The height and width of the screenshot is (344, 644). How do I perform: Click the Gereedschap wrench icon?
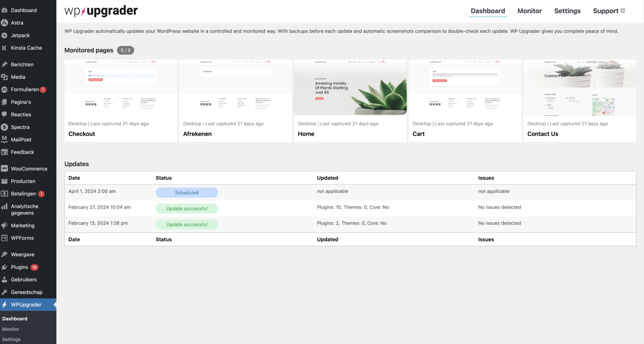5,292
